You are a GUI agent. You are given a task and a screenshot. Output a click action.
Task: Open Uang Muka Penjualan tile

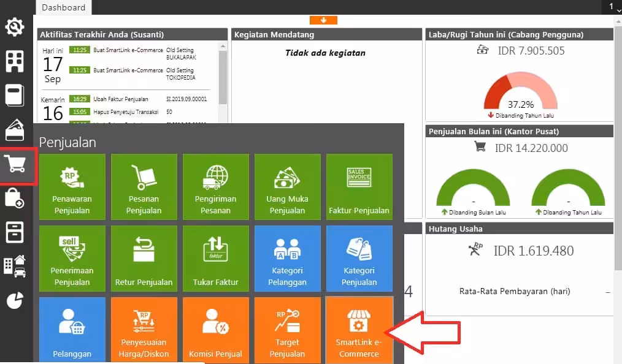pyautogui.click(x=288, y=186)
